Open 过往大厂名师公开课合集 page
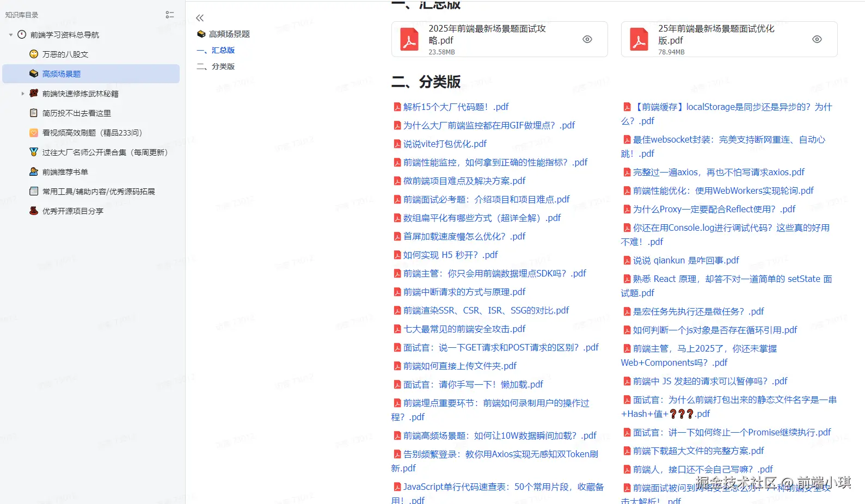The width and height of the screenshot is (865, 504). (106, 152)
